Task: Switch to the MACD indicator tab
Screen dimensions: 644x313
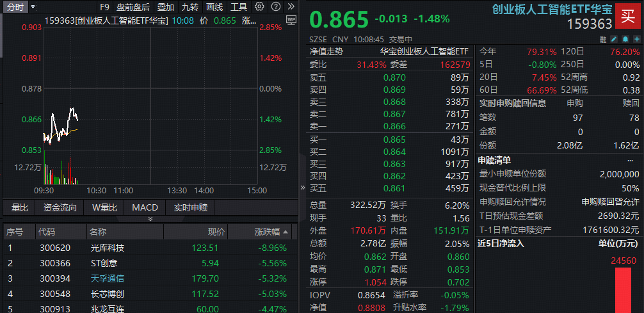Action: [x=145, y=207]
